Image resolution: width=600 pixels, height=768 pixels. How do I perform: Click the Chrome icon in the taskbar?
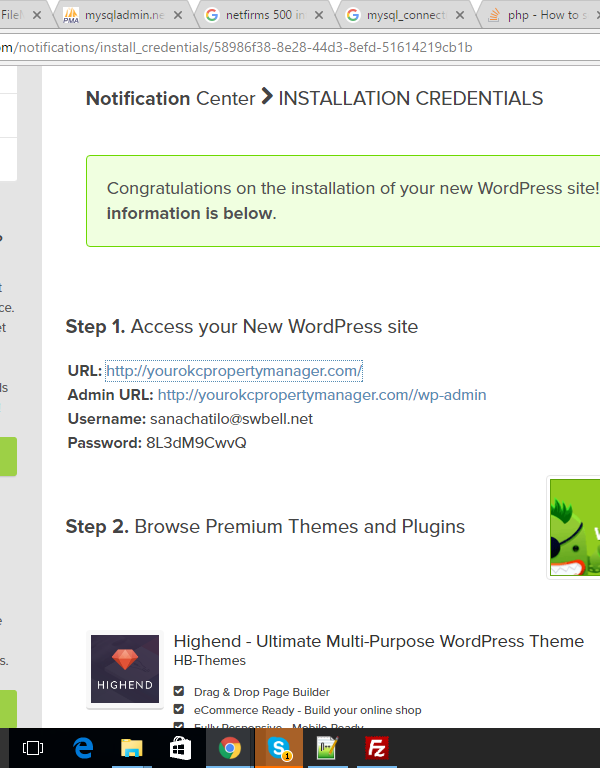229,748
